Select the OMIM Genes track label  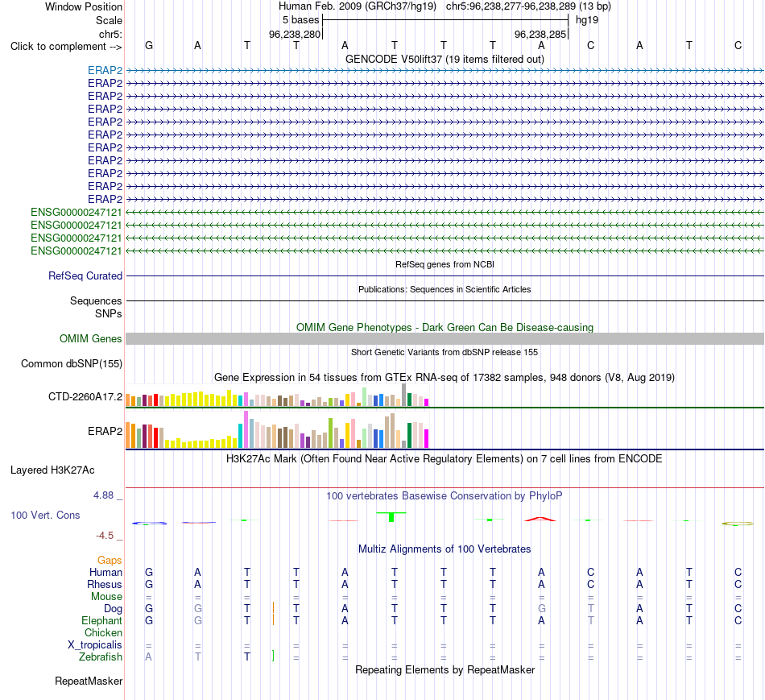90,339
